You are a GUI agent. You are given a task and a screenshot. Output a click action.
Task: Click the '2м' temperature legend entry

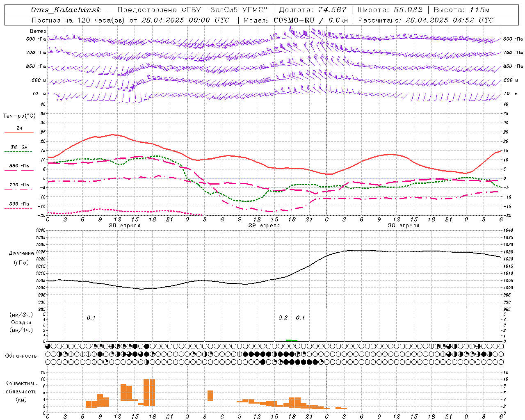coord(19,128)
